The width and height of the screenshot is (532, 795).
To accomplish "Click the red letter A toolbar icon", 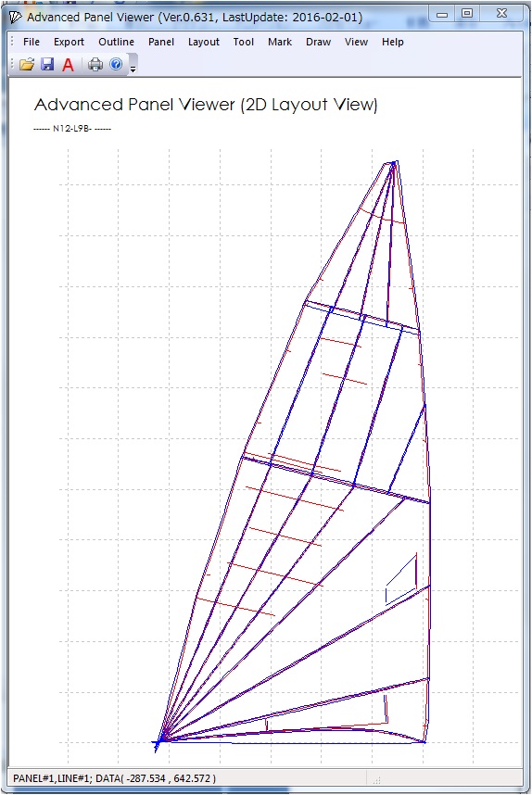I will [68, 64].
